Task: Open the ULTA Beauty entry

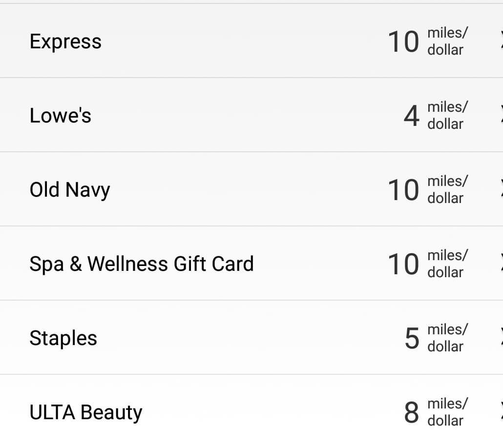Action: click(x=86, y=413)
